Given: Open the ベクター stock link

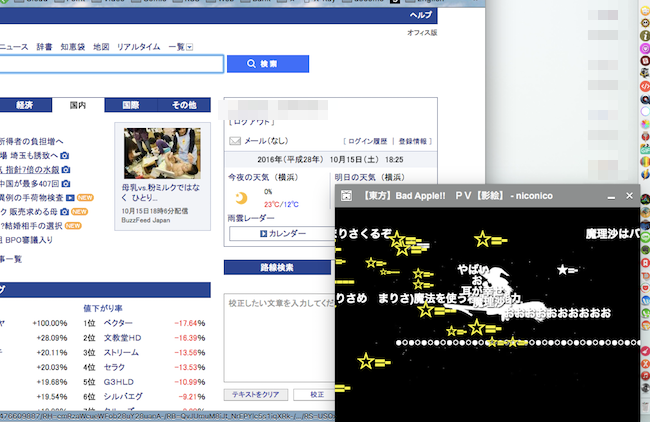Looking at the screenshot, I should 118,323.
